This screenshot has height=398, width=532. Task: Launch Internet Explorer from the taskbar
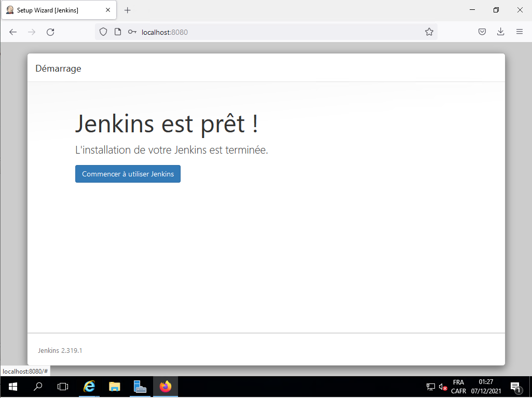point(89,387)
